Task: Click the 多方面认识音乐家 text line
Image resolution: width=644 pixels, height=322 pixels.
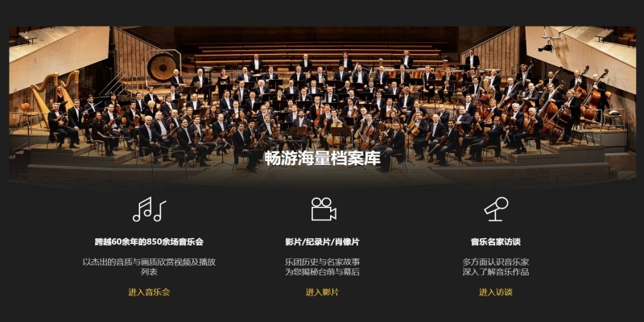Action: pos(496,262)
